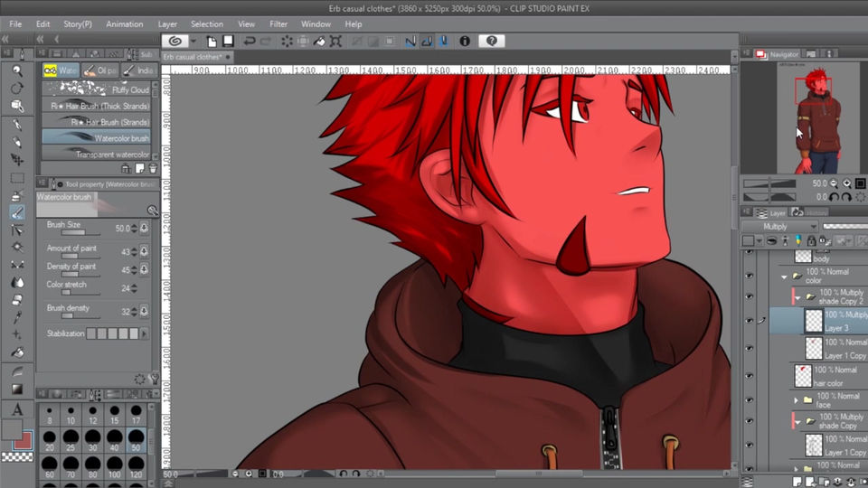868x488 pixels.
Task: Collapse the shade Copy 2 folder
Action: (797, 297)
